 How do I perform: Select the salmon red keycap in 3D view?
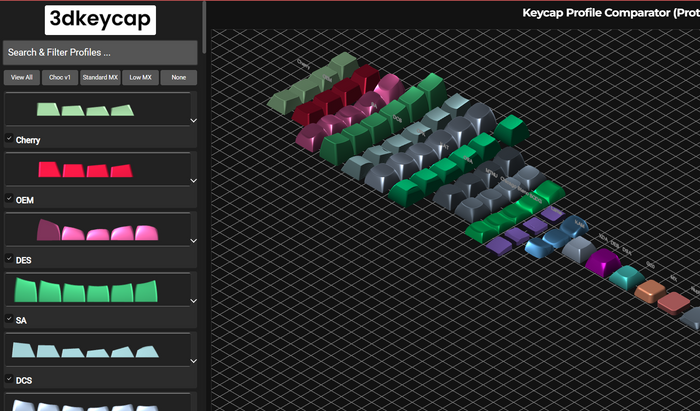674,303
